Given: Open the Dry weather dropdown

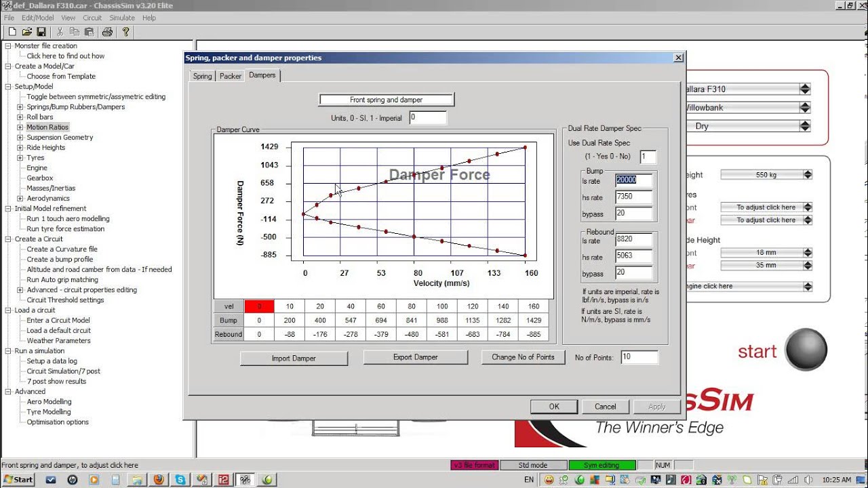Looking at the screenshot, I should click(x=804, y=126).
